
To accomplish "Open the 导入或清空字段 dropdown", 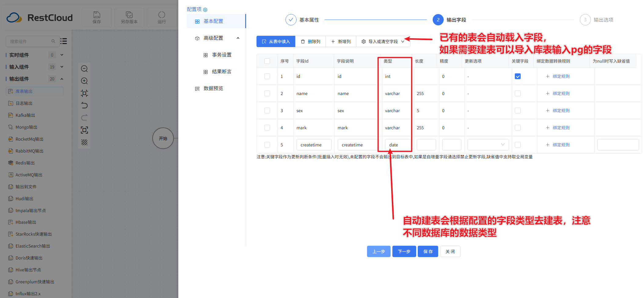I will [383, 41].
